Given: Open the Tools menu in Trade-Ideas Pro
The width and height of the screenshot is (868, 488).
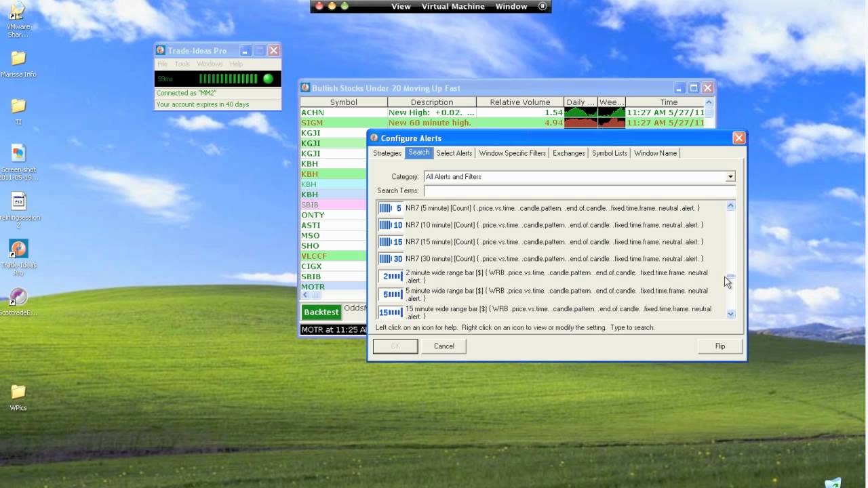Looking at the screenshot, I should [182, 64].
